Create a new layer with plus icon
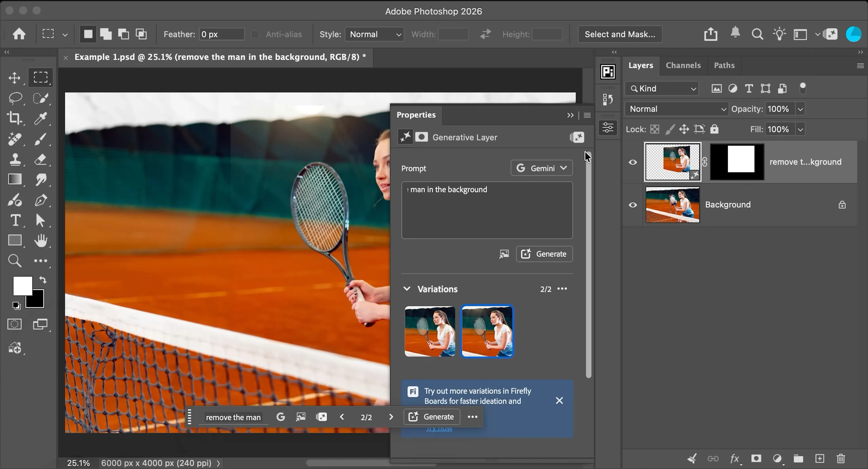The height and width of the screenshot is (469, 868). point(819,459)
